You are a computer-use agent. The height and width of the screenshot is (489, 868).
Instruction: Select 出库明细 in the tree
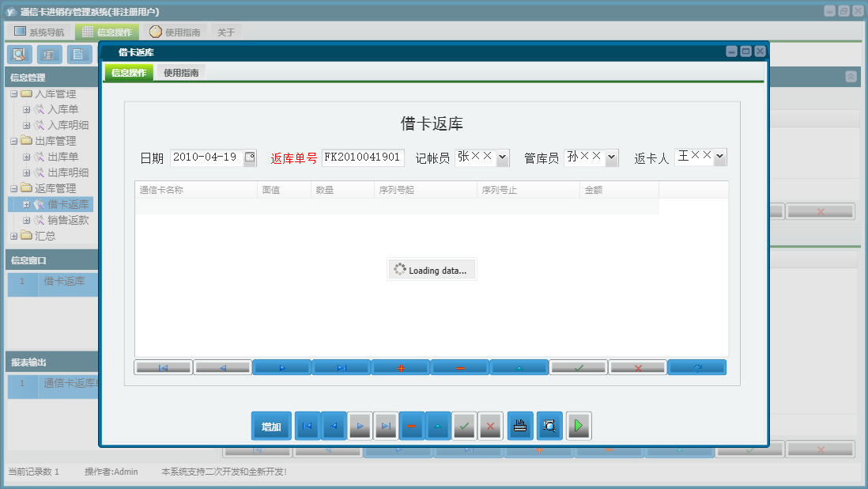[x=67, y=172]
